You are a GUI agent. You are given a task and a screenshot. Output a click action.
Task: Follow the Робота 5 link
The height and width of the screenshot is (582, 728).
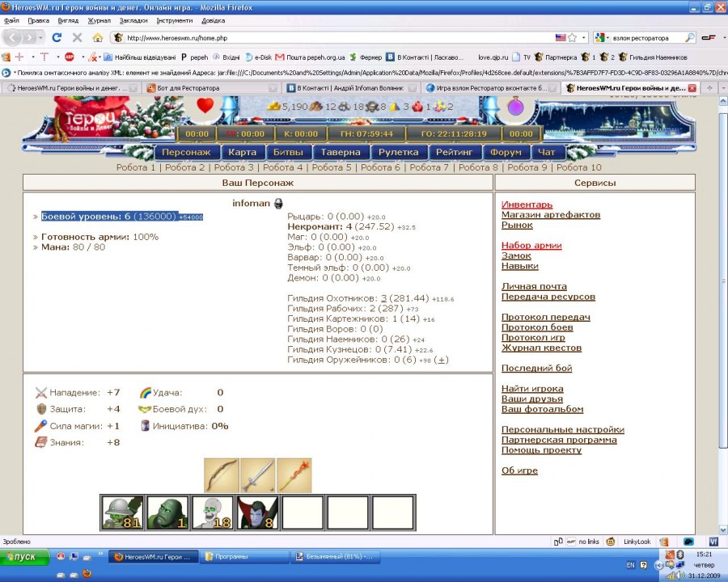coord(332,167)
